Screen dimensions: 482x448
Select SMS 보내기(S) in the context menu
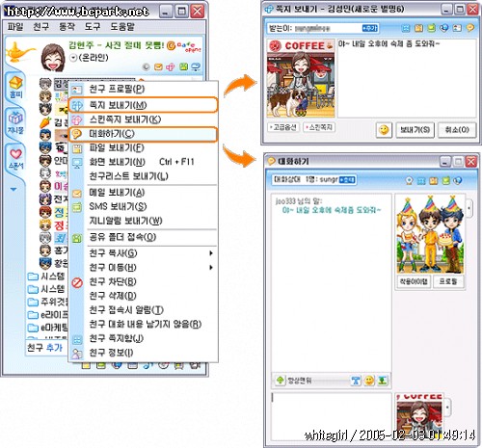click(143, 206)
